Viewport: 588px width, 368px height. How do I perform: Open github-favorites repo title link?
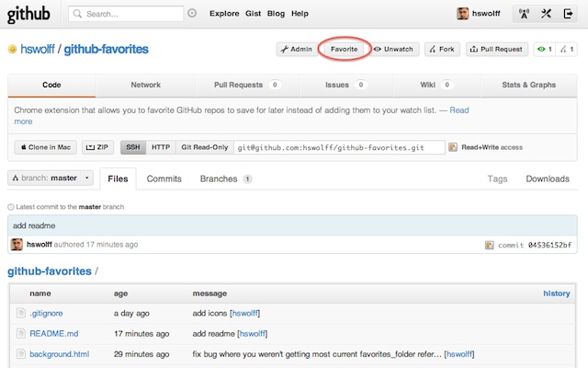click(107, 49)
